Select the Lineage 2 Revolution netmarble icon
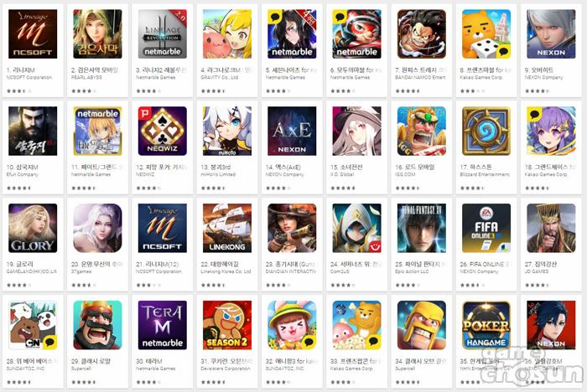Viewport: 587px width, 392px height. coord(163,34)
